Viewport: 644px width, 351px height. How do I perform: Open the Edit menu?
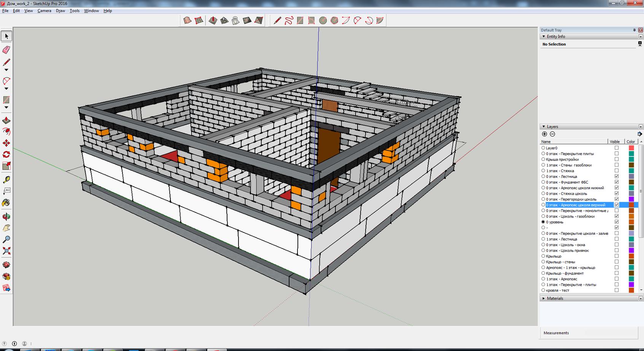coord(16,11)
